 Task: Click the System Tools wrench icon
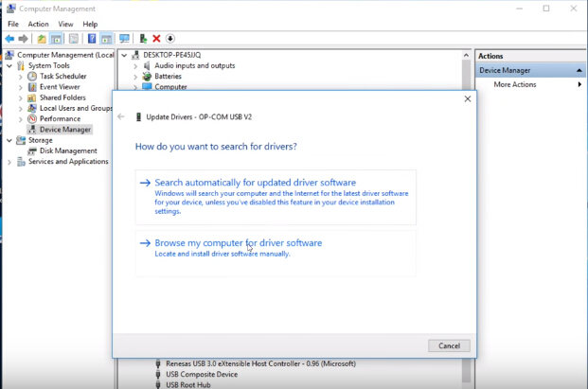21,65
